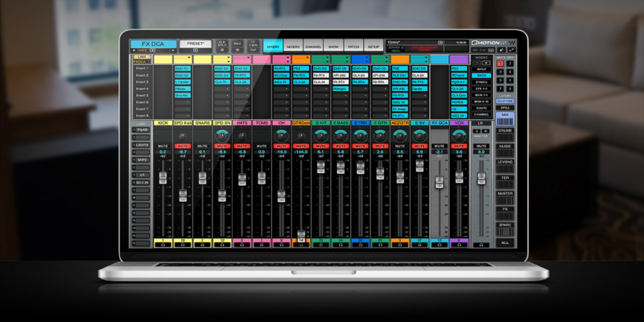Screen dimensions: 644x322
Task: Click the round icon under CLR SOLO
Action: (222, 50)
